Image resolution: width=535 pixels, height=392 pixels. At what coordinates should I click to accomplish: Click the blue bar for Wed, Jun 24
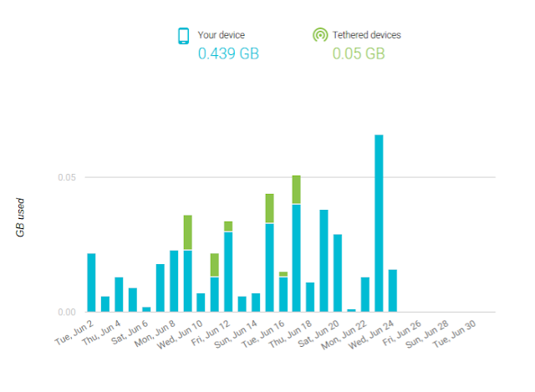[x=392, y=291]
